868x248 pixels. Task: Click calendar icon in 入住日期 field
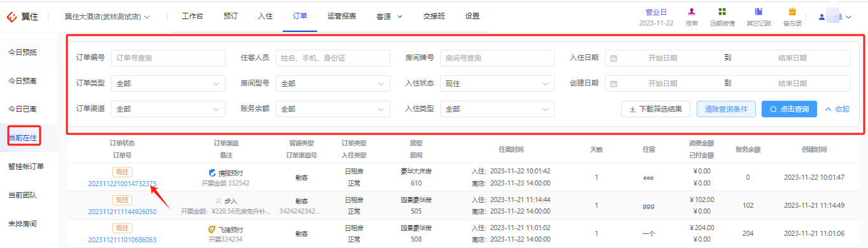(x=614, y=58)
